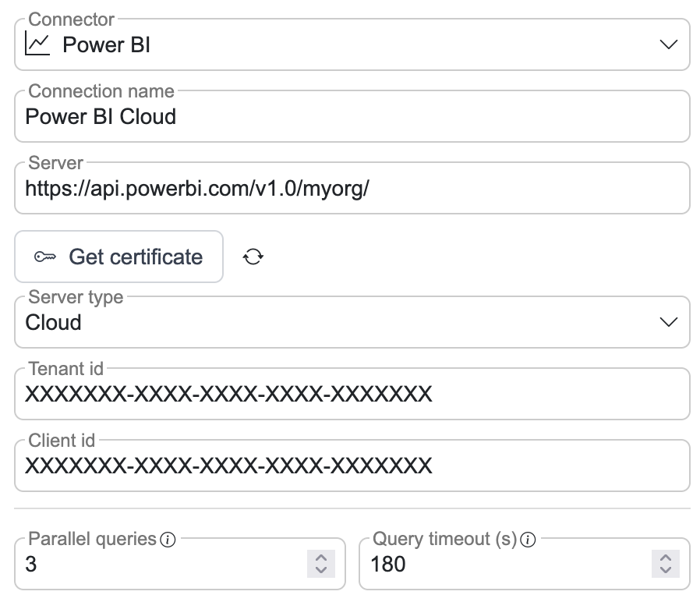Increase Query timeout with up arrow

[x=666, y=557]
